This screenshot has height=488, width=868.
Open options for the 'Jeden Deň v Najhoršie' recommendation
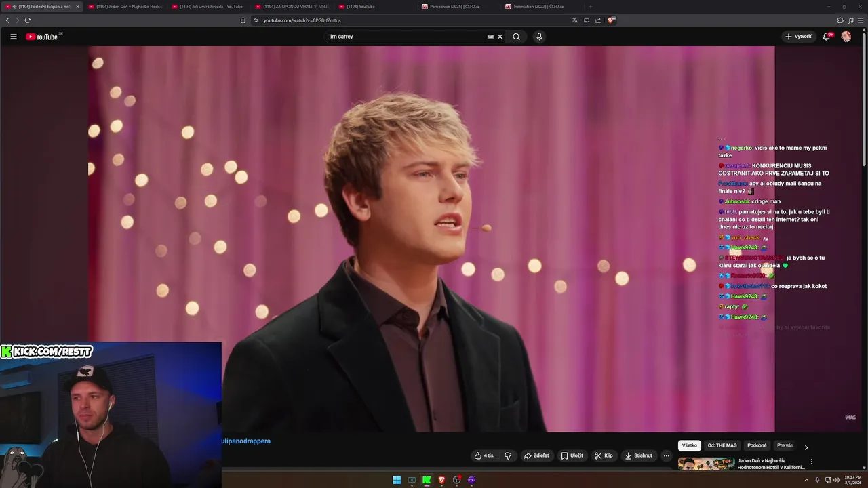812,462
